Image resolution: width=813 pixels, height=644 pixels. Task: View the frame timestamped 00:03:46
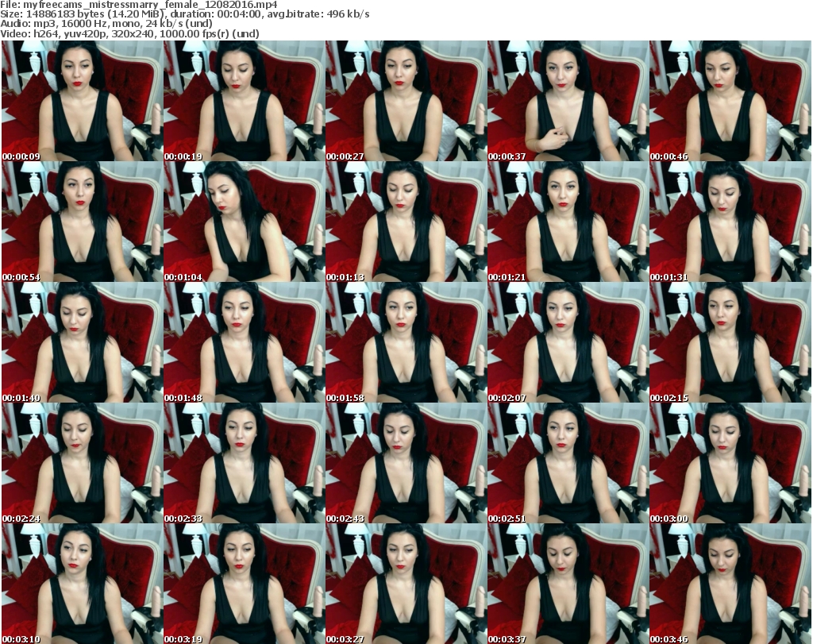[730, 584]
